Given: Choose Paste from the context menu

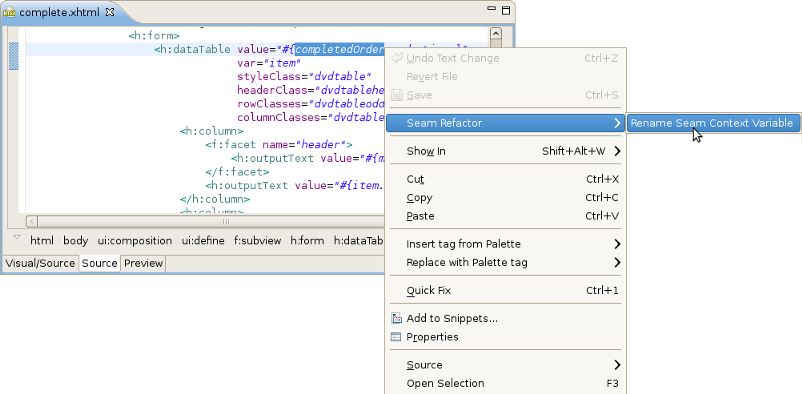Looking at the screenshot, I should pos(505,216).
